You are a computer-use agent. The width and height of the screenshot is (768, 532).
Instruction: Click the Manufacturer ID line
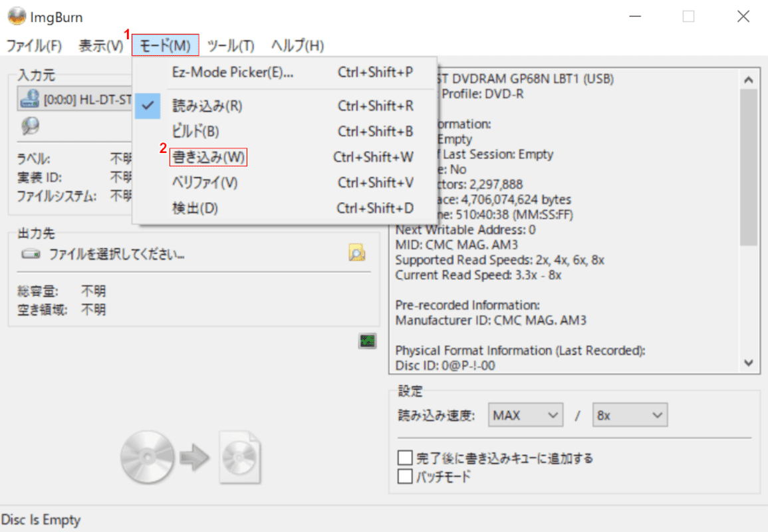pyautogui.click(x=491, y=321)
